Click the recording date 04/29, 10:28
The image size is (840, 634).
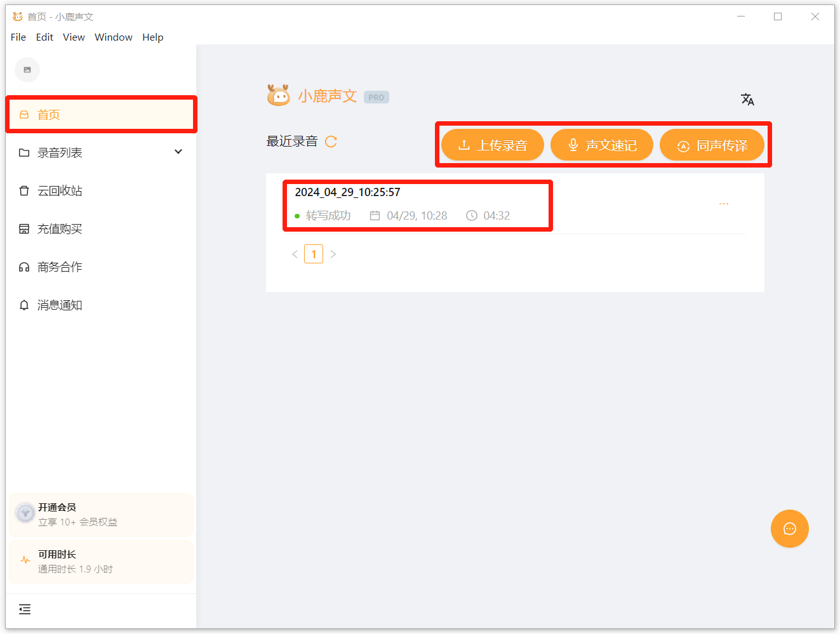pos(417,216)
